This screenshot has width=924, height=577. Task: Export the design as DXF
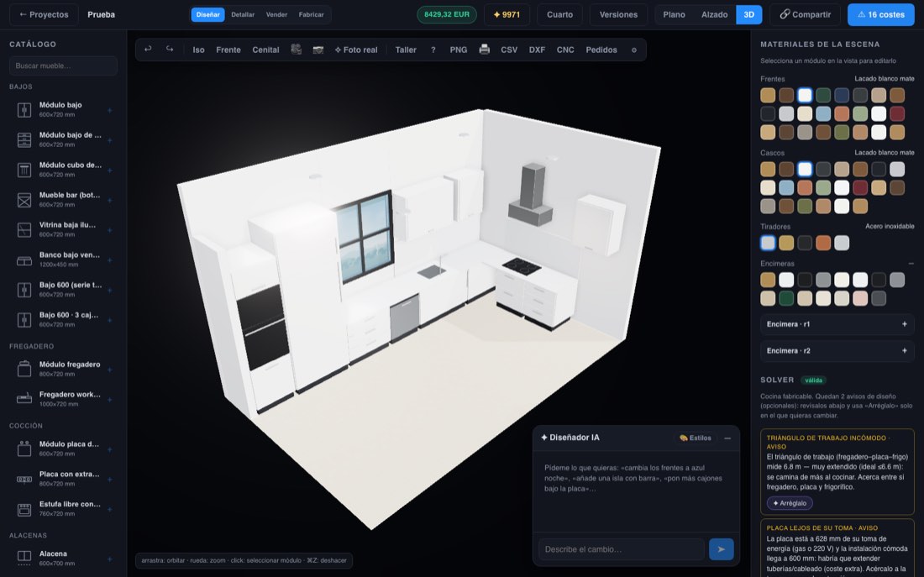[537, 50]
